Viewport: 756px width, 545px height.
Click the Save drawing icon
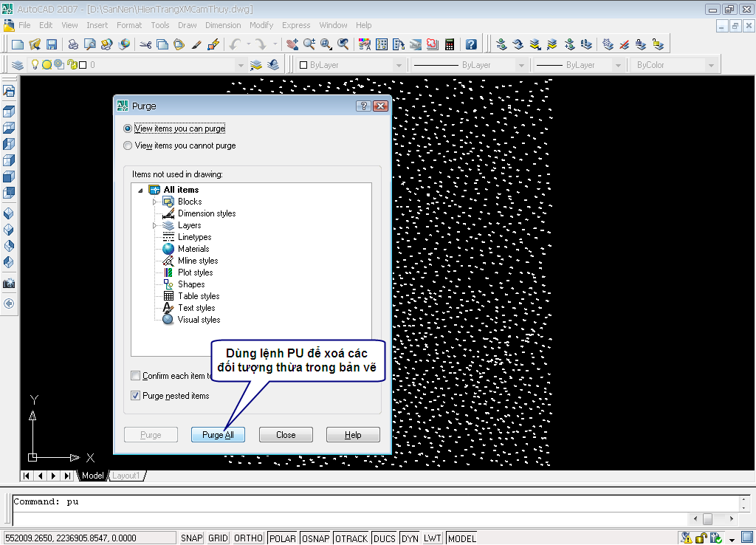(51, 44)
